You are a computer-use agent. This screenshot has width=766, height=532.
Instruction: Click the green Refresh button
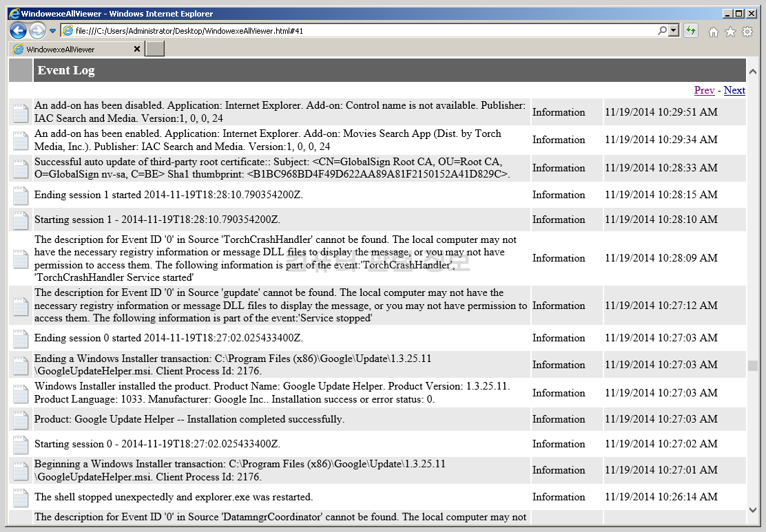[690, 31]
